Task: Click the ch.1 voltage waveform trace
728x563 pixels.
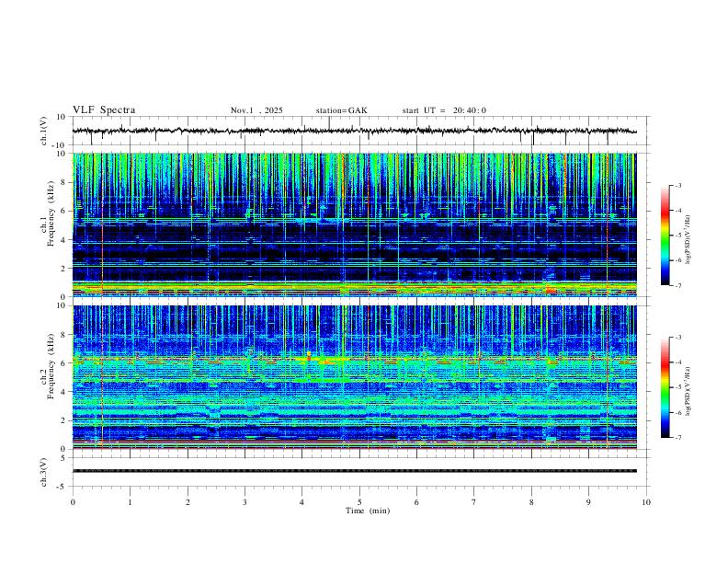Action: [x=354, y=131]
